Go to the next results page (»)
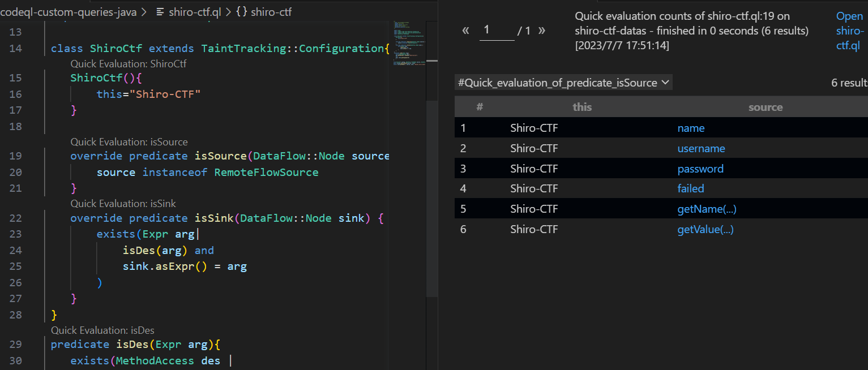 coord(542,31)
